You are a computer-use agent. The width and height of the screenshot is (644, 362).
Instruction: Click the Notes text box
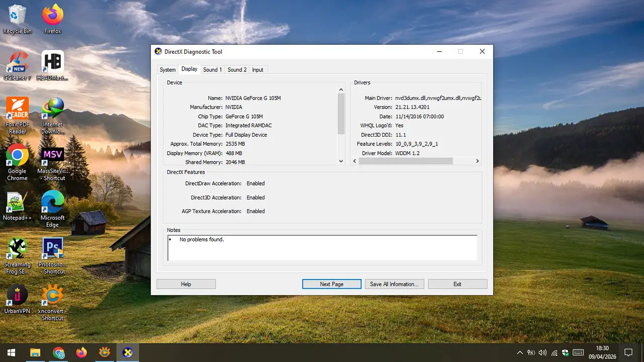(323, 248)
